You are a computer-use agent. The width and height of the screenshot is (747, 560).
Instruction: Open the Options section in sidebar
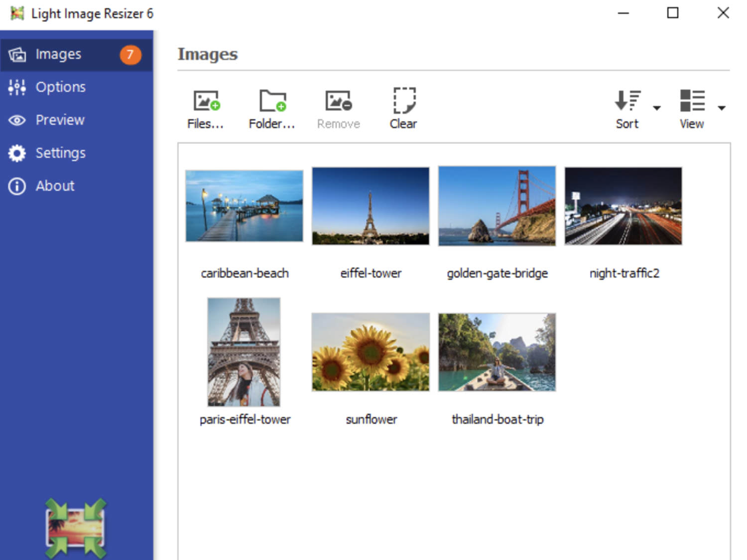(x=76, y=87)
